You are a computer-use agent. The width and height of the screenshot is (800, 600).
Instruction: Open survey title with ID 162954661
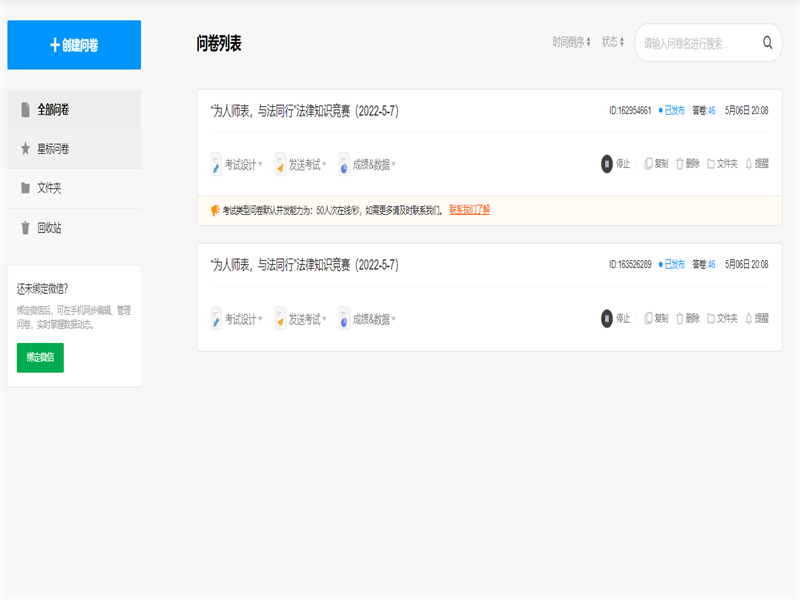[x=305, y=111]
